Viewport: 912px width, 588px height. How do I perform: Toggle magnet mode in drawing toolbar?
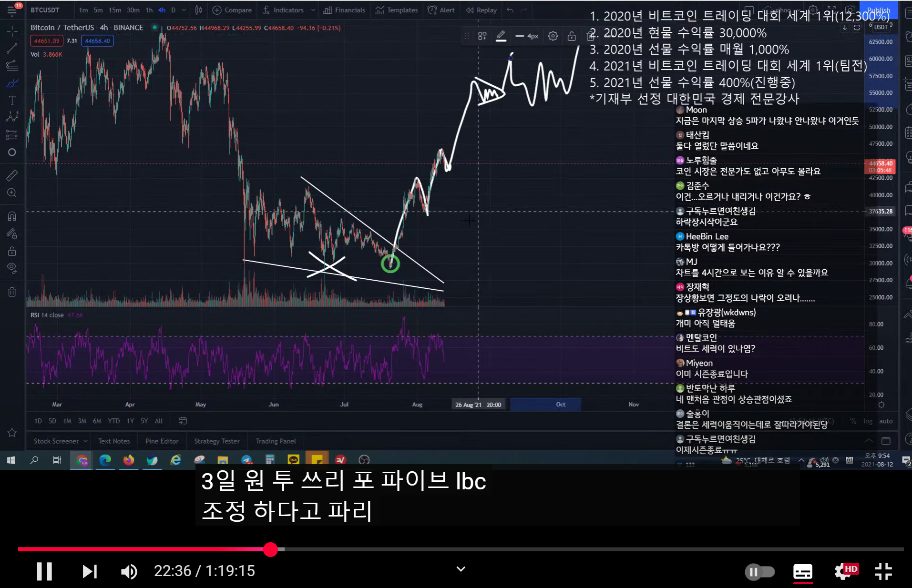click(12, 216)
